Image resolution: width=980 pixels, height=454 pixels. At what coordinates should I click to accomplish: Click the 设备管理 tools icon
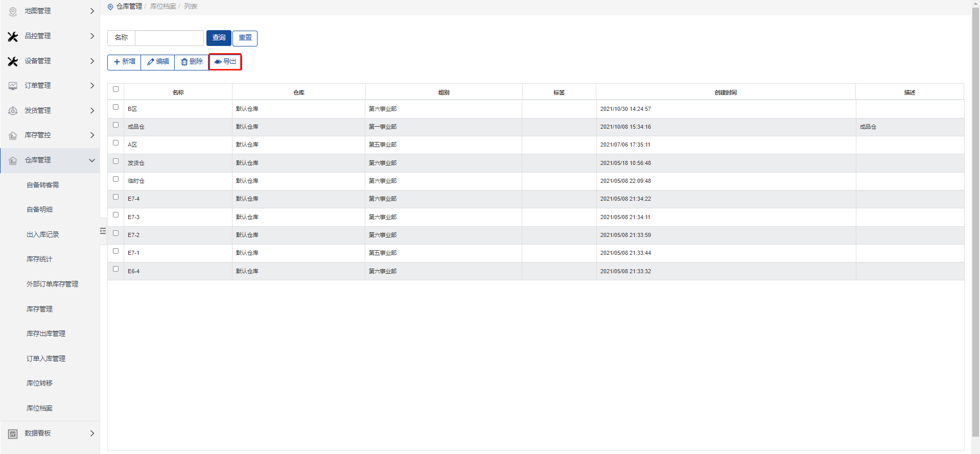13,61
